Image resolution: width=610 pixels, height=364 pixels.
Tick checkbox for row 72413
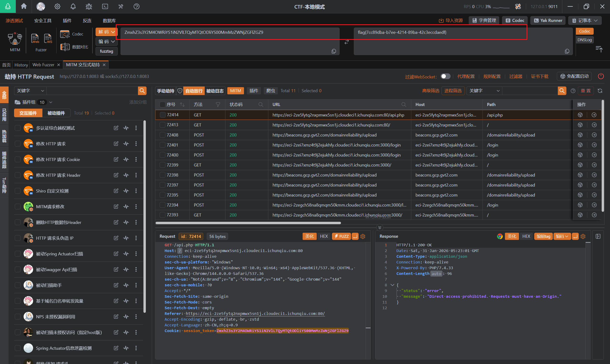tap(162, 125)
